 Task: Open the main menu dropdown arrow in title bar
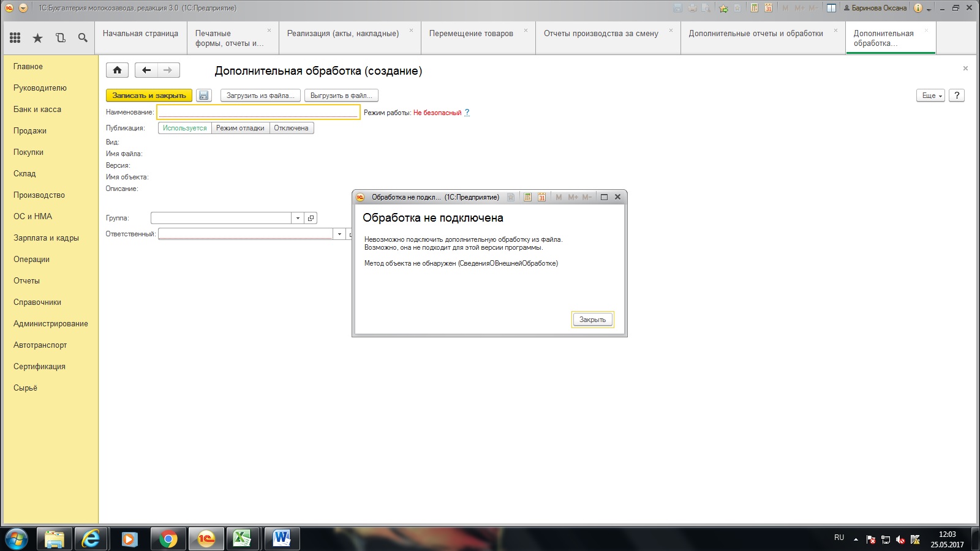pyautogui.click(x=23, y=8)
